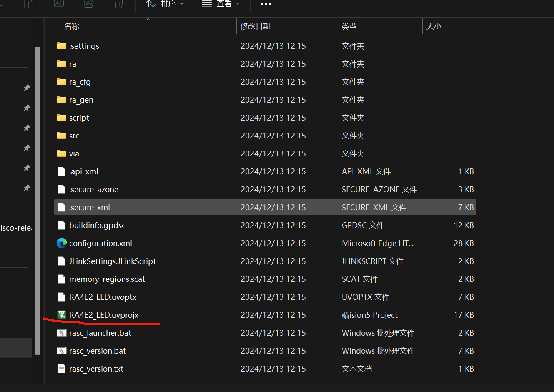Click the SECURE_AZONE 文件 type cell
This screenshot has width=554, height=392.
[379, 189]
